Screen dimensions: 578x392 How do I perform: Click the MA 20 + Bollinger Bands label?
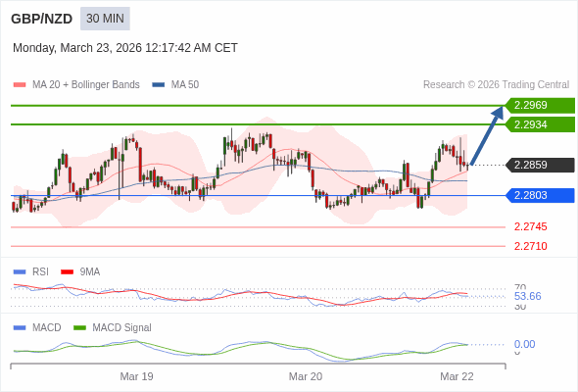click(86, 85)
